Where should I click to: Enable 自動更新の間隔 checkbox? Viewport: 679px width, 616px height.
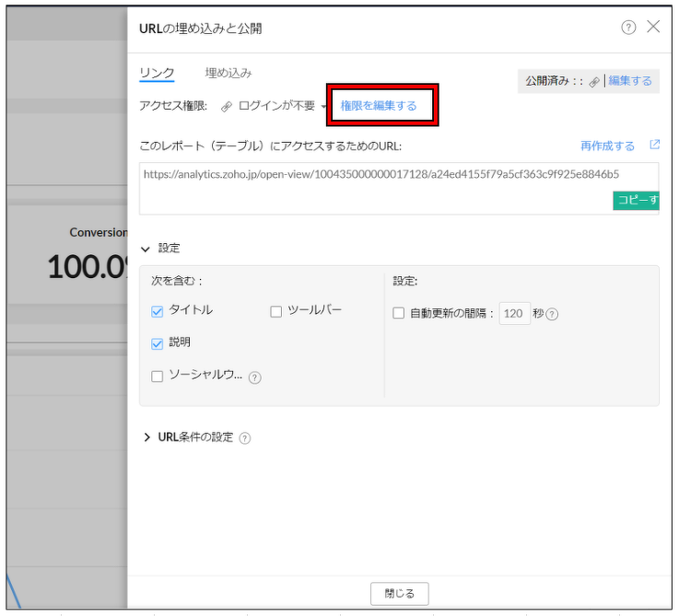tap(399, 314)
